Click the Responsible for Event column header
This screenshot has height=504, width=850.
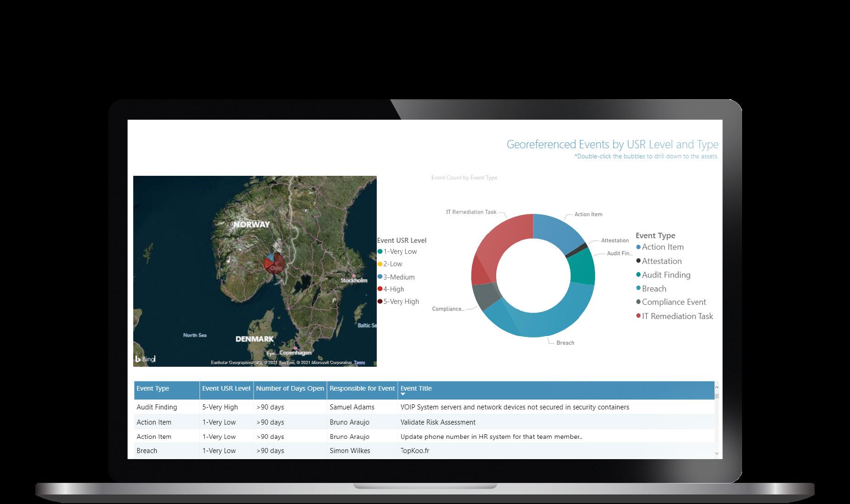point(362,388)
